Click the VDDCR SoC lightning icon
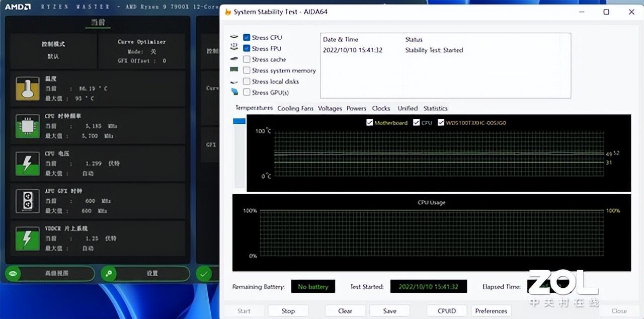 (x=27, y=238)
